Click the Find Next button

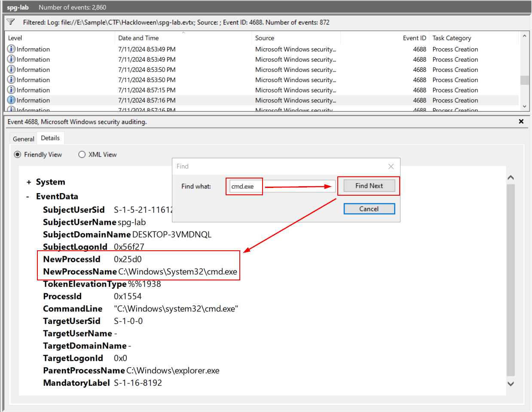(x=369, y=186)
